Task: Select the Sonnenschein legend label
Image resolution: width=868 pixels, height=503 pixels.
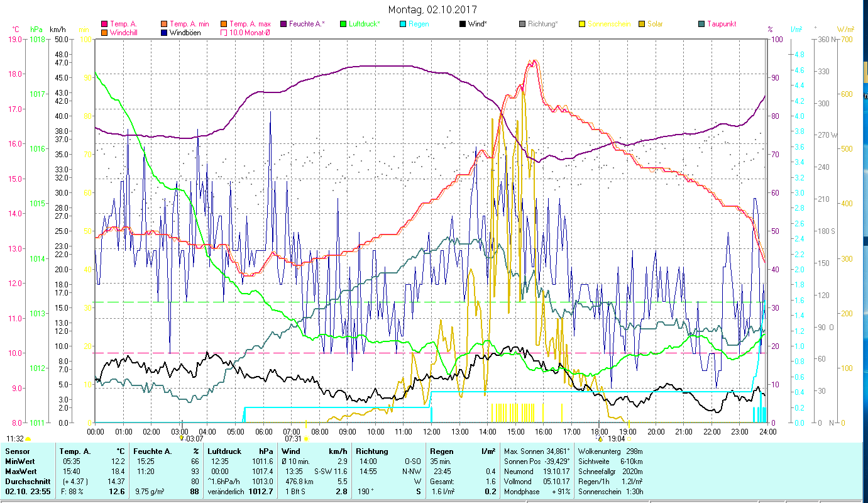Action: pos(609,24)
